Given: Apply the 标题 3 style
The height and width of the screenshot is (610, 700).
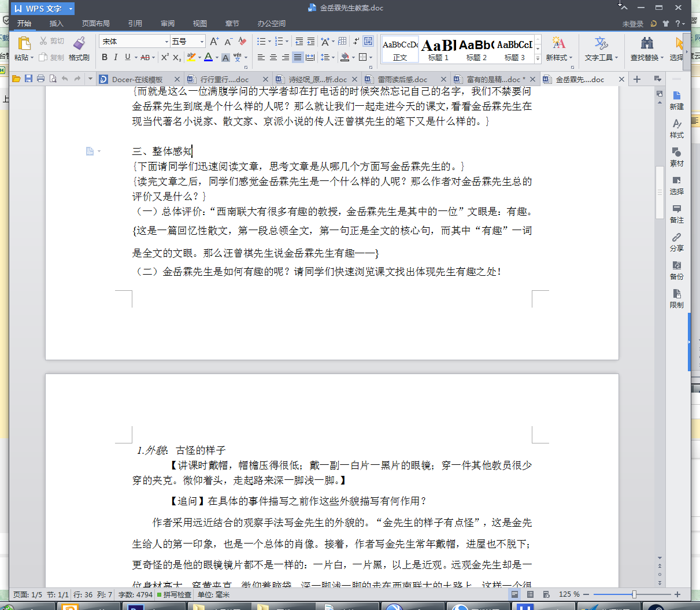Looking at the screenshot, I should pyautogui.click(x=514, y=49).
